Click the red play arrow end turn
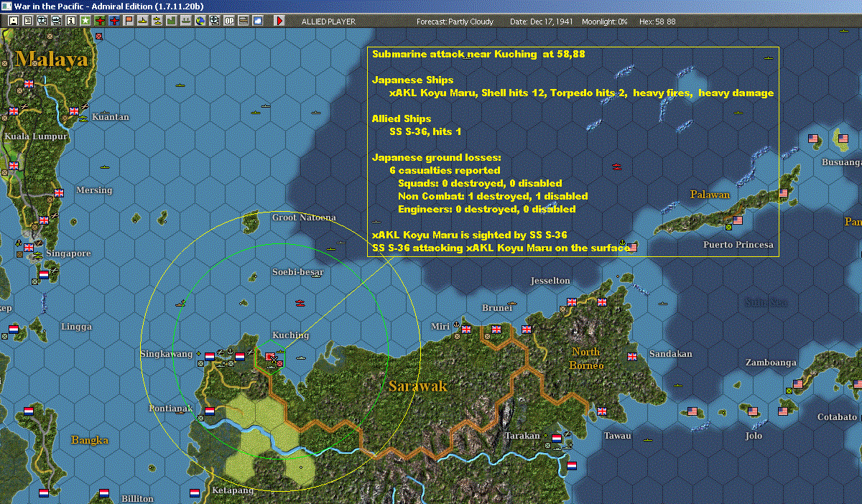 pyautogui.click(x=279, y=21)
